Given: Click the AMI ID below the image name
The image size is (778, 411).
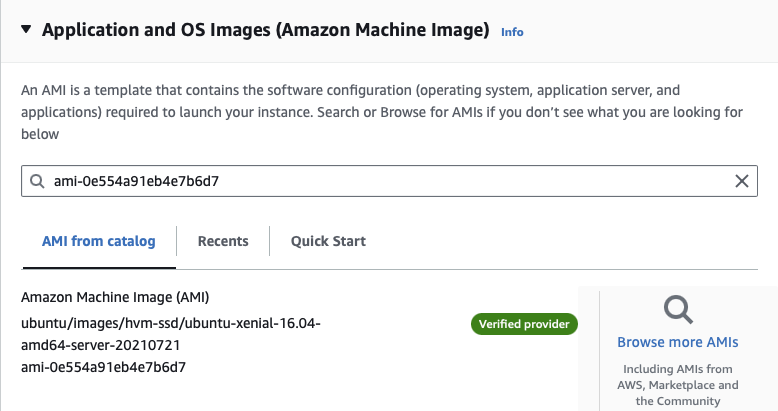Looking at the screenshot, I should (x=103, y=367).
